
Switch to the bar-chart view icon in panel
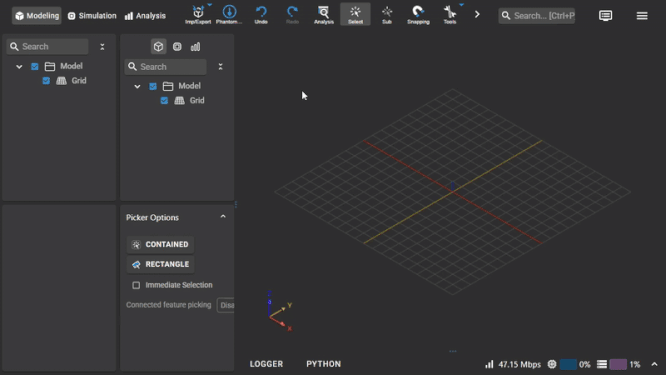195,47
